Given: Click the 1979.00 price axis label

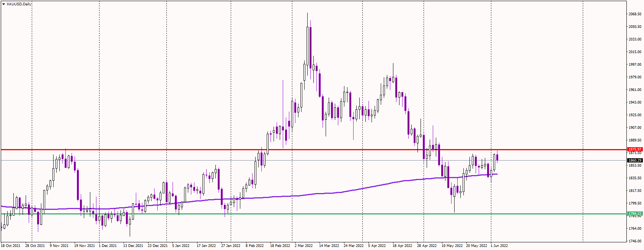Looking at the screenshot, I should tap(635, 77).
